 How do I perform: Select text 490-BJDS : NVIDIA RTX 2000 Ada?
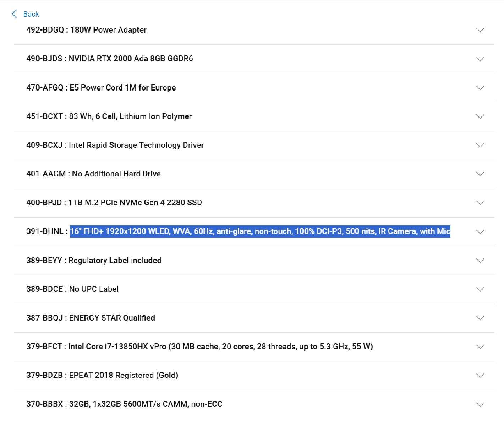pyautogui.click(x=110, y=59)
